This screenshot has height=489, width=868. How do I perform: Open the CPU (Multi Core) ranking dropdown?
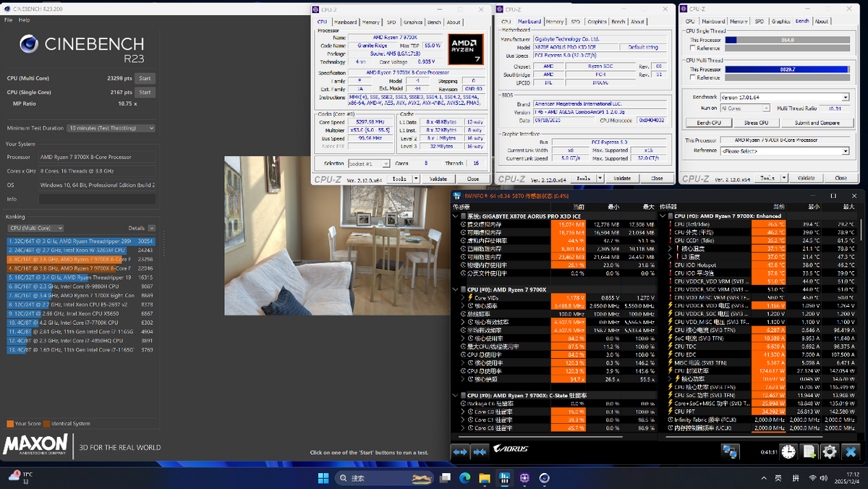click(x=35, y=228)
